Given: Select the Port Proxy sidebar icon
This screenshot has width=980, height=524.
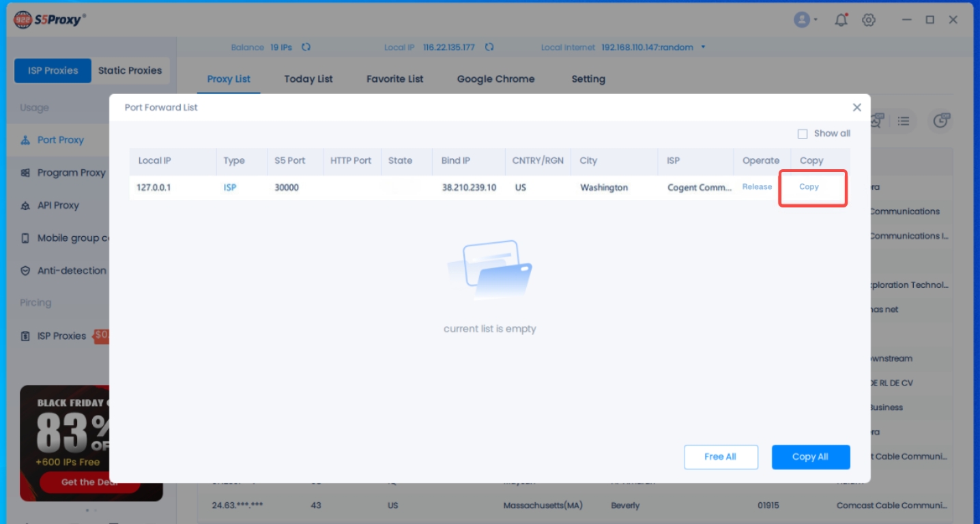Looking at the screenshot, I should coord(27,140).
